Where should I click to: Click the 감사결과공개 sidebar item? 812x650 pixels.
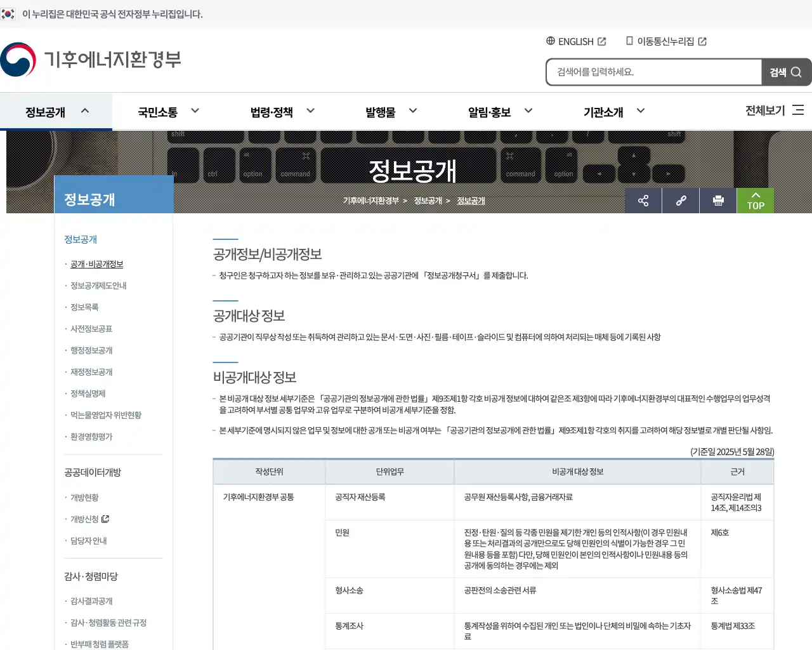93,601
